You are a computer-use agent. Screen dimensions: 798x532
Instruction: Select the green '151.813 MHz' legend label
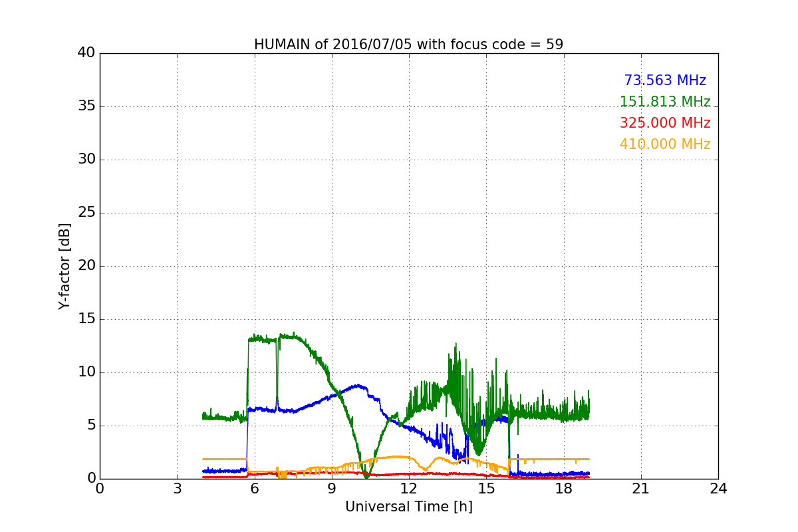coord(665,102)
